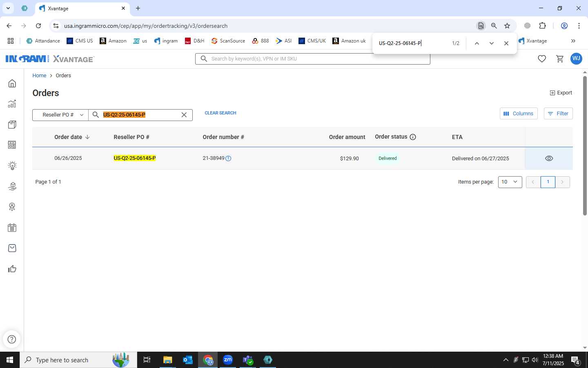
Task: Open Zoom from the taskbar
Action: pos(228,360)
